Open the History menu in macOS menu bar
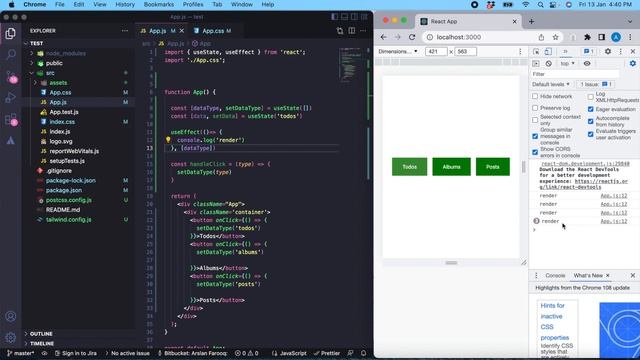This screenshot has width=640, height=360. pos(125,4)
